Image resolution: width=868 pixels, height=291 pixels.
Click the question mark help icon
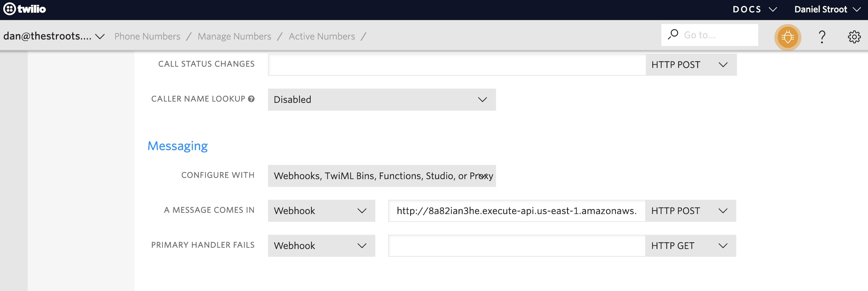(822, 37)
